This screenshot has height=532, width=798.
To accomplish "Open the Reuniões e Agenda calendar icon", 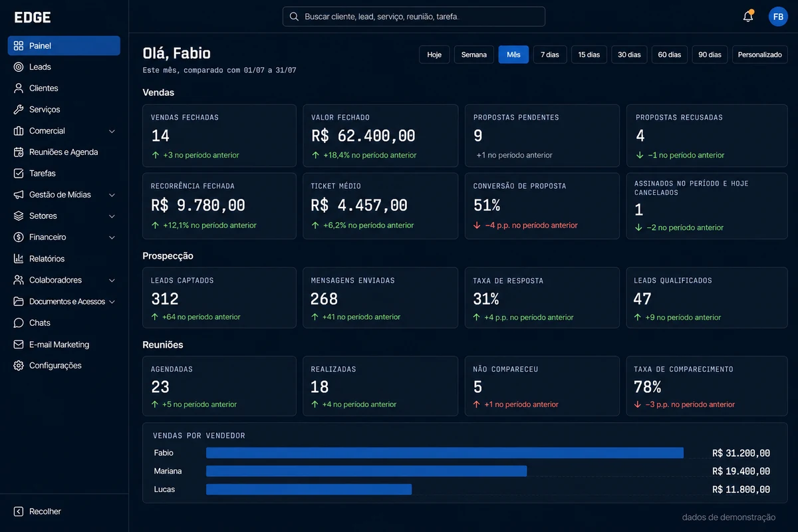I will click(x=19, y=152).
